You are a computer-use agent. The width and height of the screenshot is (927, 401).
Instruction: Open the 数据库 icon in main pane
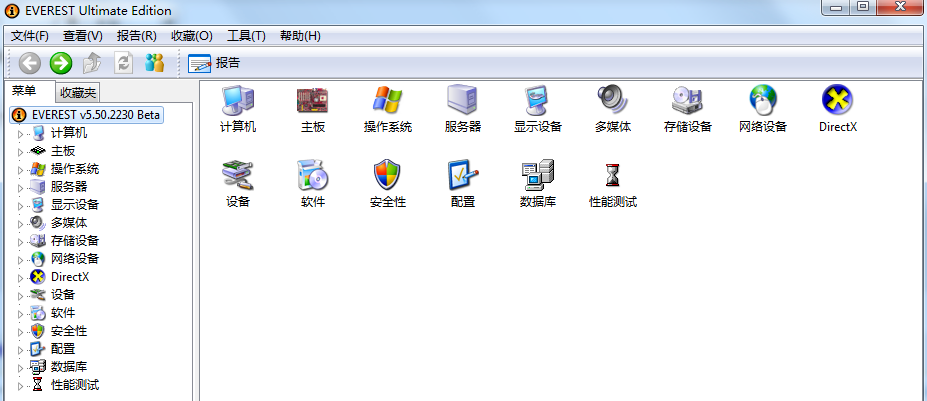tap(537, 175)
